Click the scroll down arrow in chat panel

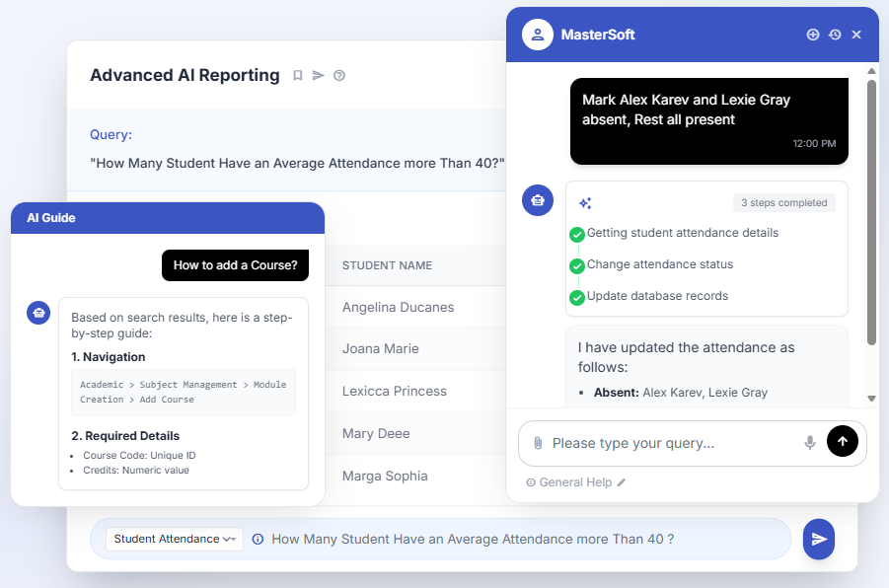[x=871, y=399]
